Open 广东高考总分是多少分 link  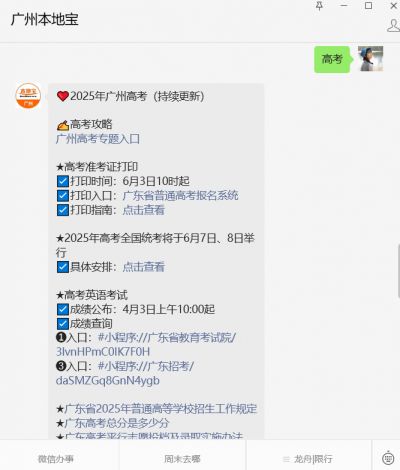117,423
